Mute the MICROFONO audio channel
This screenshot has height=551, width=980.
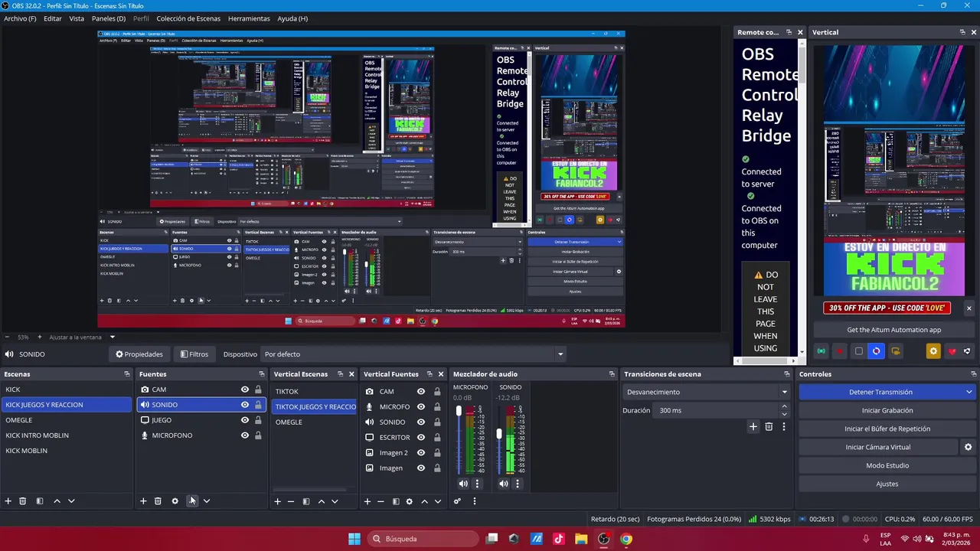[463, 484]
